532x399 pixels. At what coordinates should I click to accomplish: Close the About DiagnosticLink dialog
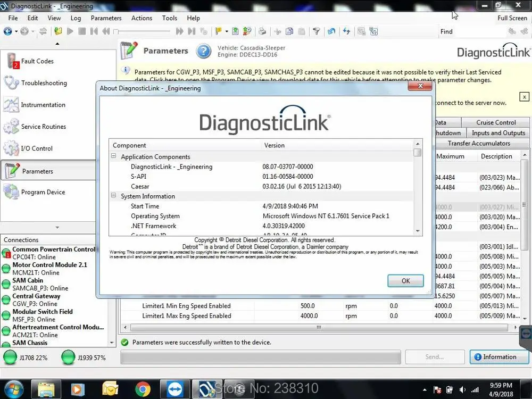[420, 86]
